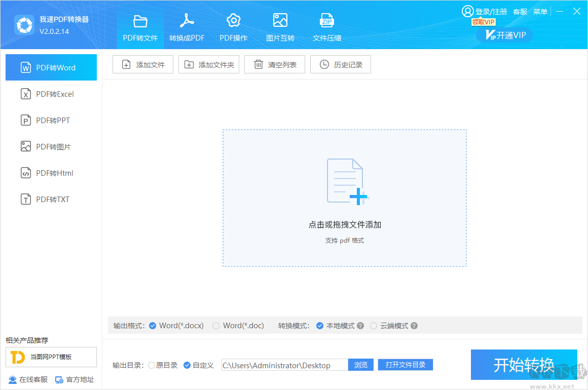Open the help tooltip next to 本地模式

pyautogui.click(x=360, y=326)
